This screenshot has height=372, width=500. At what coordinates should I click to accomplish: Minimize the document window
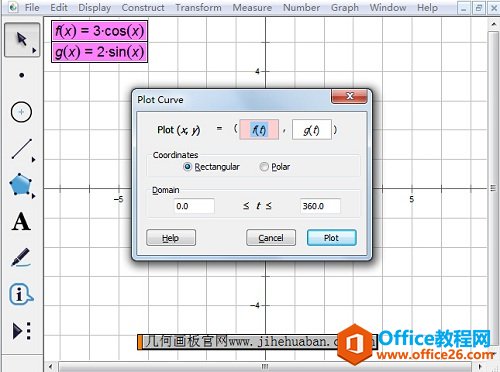[x=464, y=8]
